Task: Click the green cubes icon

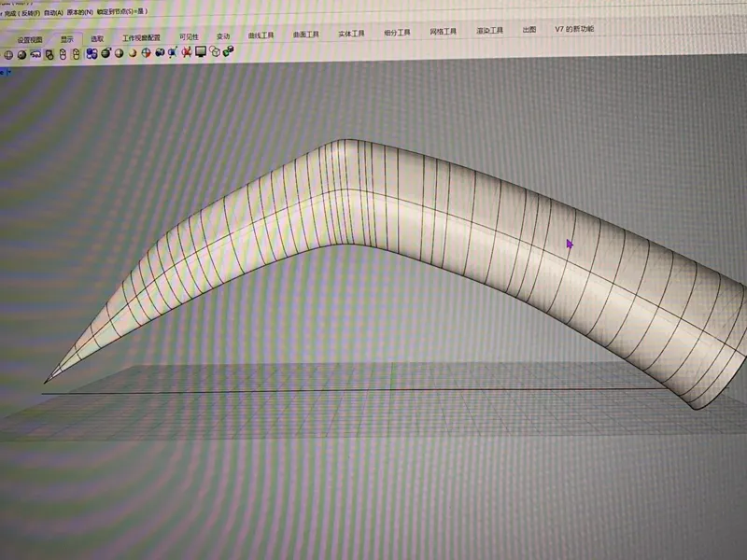Action: [228, 50]
